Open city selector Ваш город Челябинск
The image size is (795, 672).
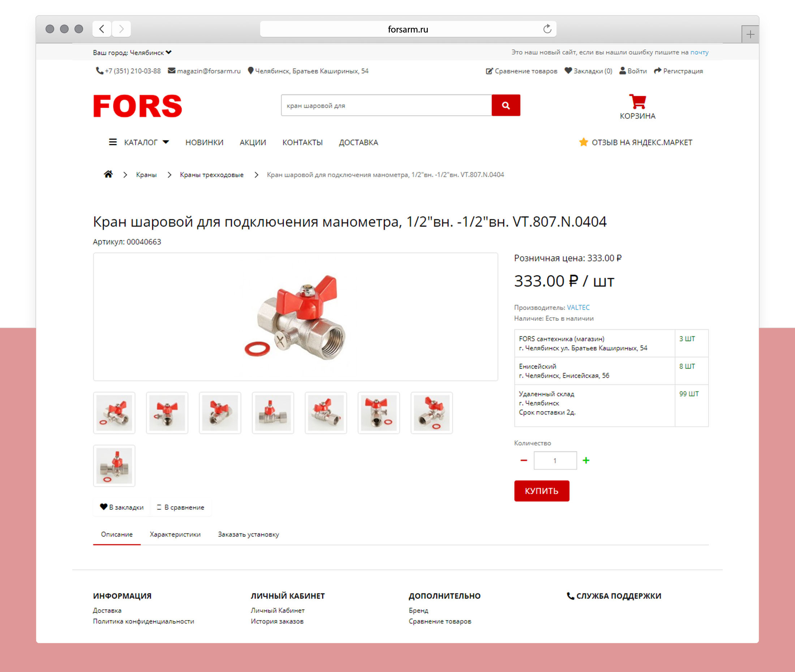pos(132,53)
